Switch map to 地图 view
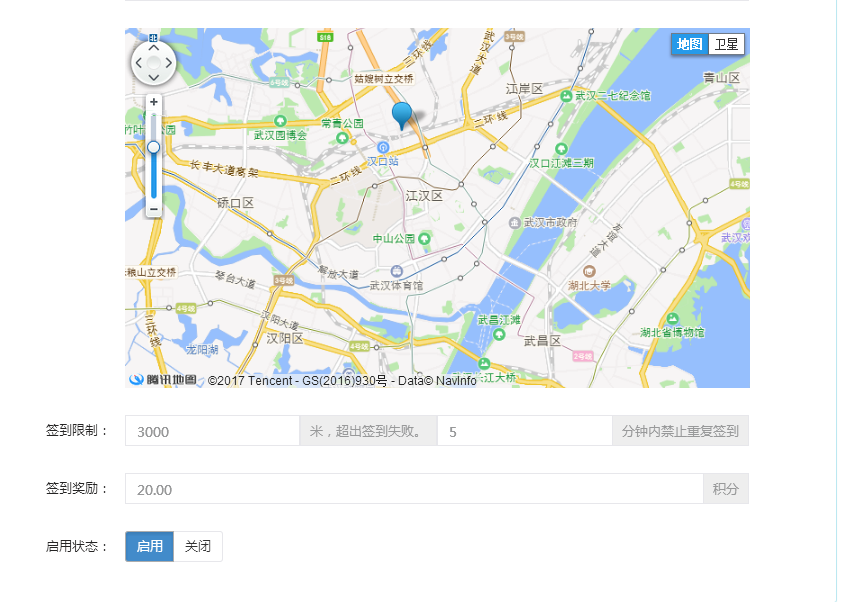The width and height of the screenshot is (851, 602). [x=690, y=44]
